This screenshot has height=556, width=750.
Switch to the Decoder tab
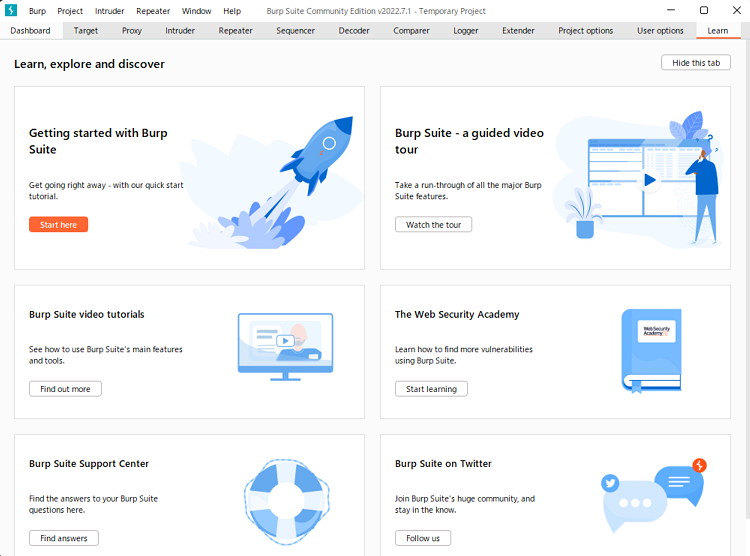[354, 31]
